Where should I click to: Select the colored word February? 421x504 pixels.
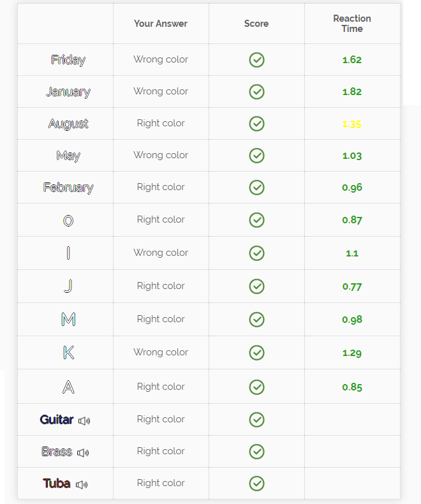[x=68, y=188]
